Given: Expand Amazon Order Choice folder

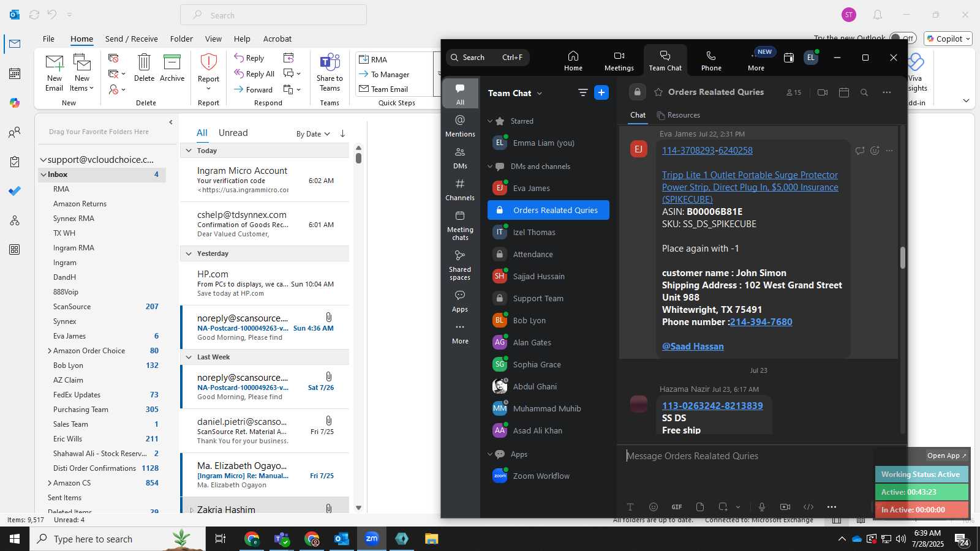Looking at the screenshot, I should 49,351.
